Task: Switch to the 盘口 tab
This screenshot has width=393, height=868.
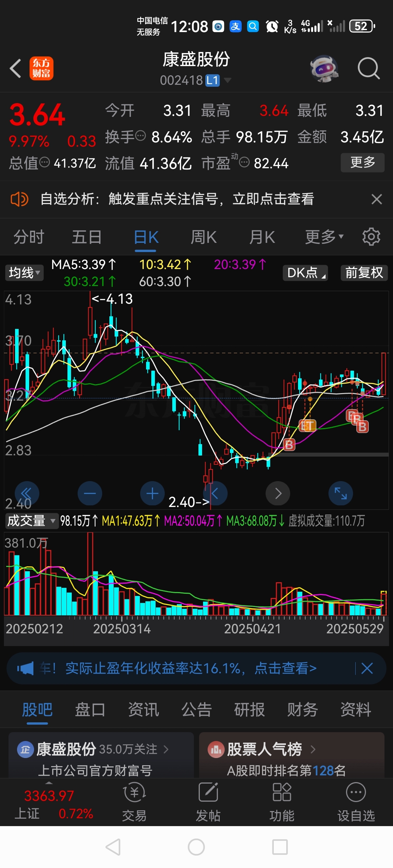Action: pyautogui.click(x=90, y=710)
